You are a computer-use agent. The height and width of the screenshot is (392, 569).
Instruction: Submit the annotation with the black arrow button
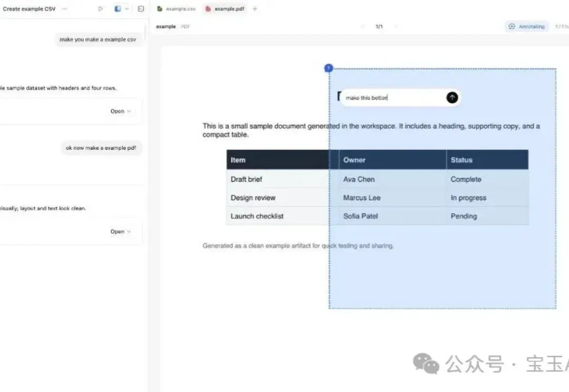(x=452, y=97)
